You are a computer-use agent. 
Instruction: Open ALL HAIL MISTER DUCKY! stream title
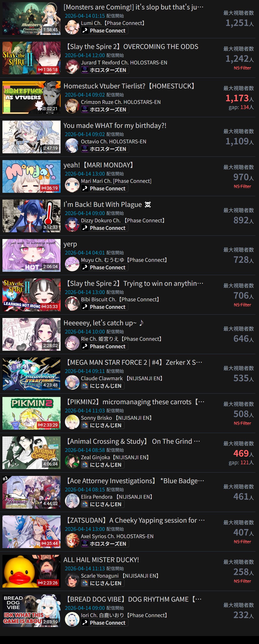[101, 560]
